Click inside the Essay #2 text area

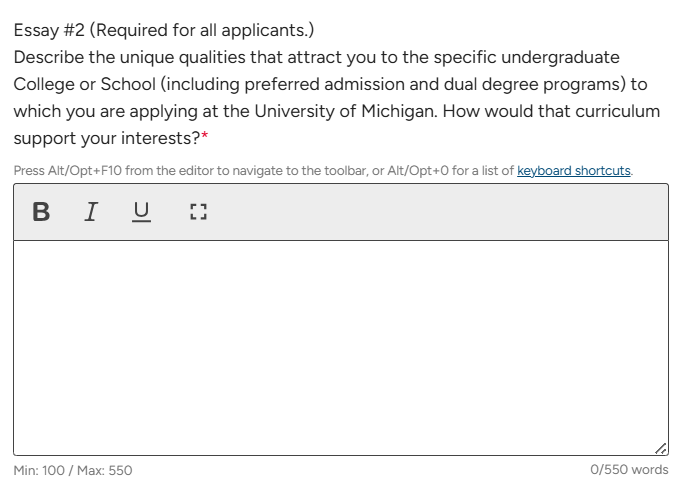coord(340,345)
